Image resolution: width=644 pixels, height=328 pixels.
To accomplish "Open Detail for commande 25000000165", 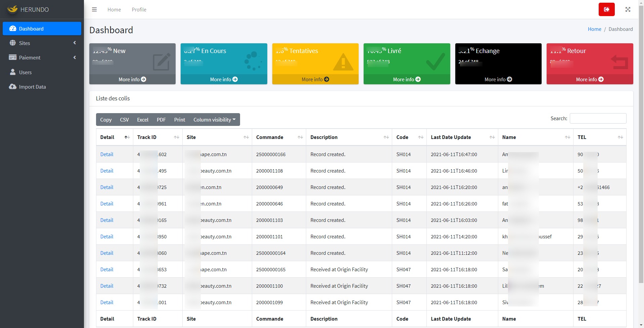I will [107, 269].
